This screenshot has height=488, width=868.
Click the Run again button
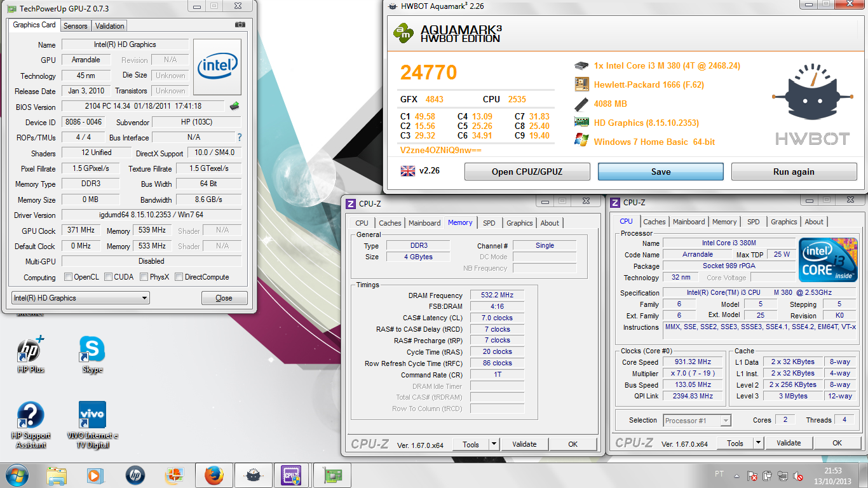(794, 172)
